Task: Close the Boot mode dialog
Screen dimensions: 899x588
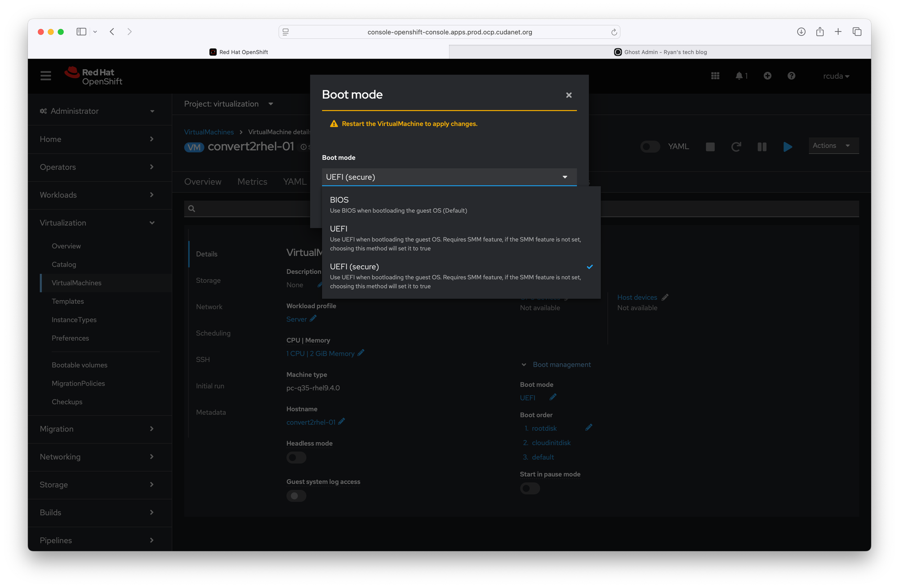Action: coord(569,95)
